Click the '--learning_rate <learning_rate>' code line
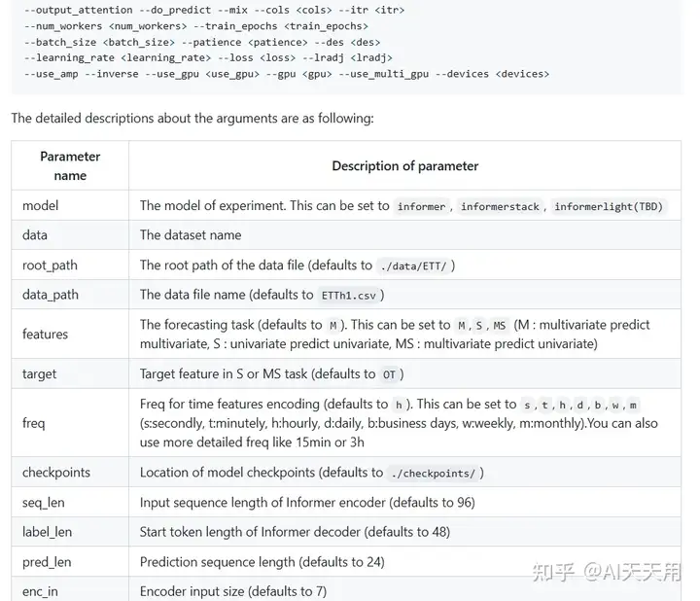Screen dimensions: 700x601 coord(208,57)
